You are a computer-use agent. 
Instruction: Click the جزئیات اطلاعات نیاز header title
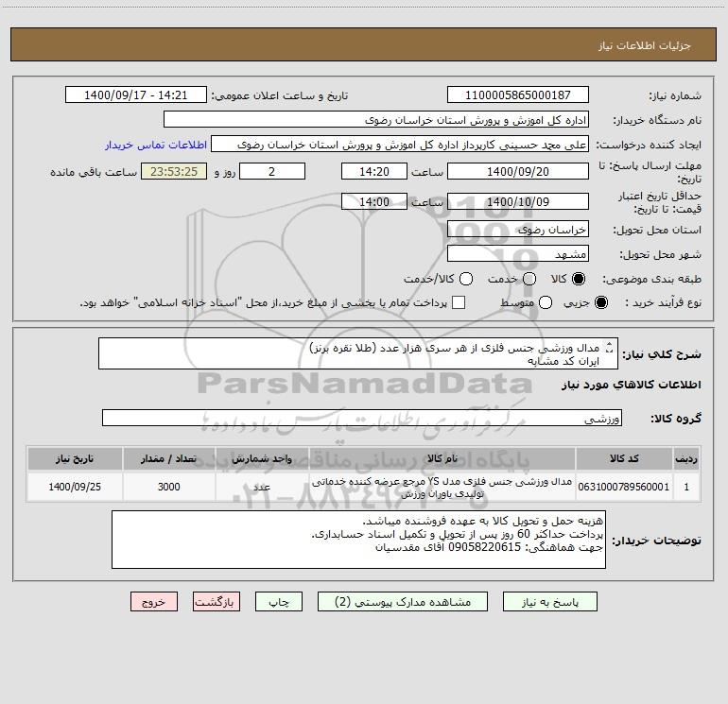pyautogui.click(x=645, y=45)
